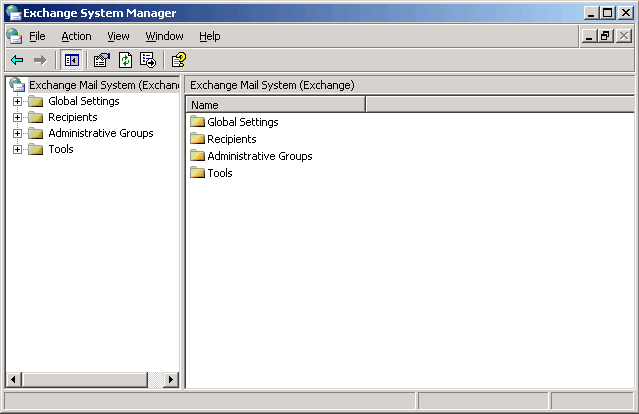Close the Exchange System Manager window
Screen dimensions: 639x414
coord(626,13)
